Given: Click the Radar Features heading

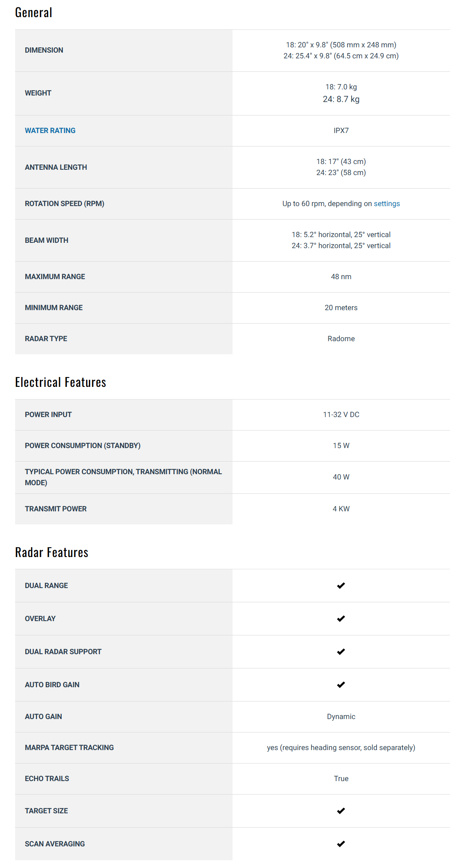Looking at the screenshot, I should 51,553.
